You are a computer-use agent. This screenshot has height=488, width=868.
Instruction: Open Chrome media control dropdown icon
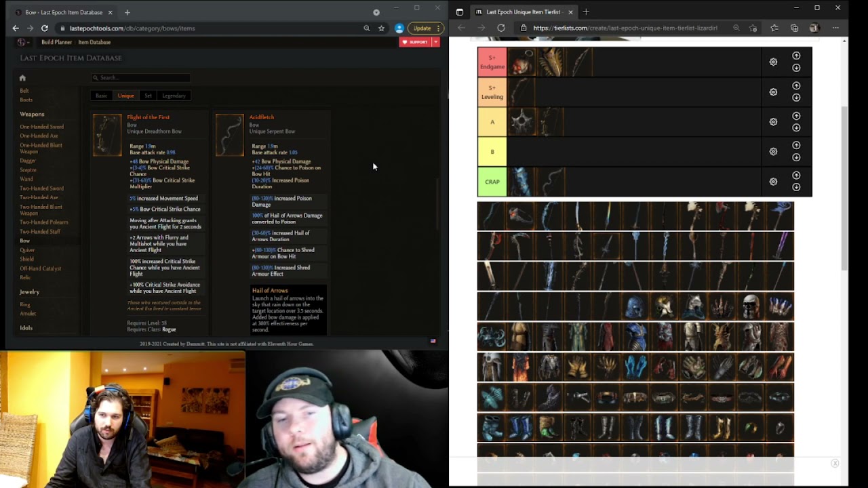[376, 12]
